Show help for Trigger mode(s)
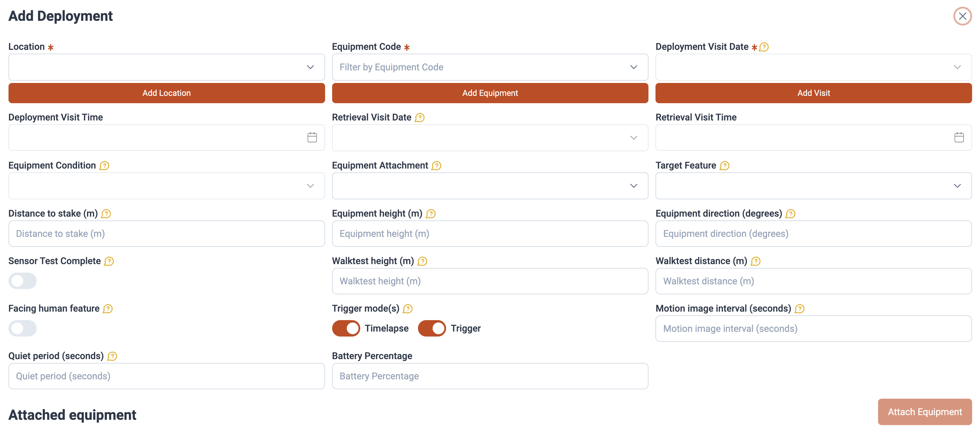Image resolution: width=980 pixels, height=445 pixels. (x=407, y=309)
